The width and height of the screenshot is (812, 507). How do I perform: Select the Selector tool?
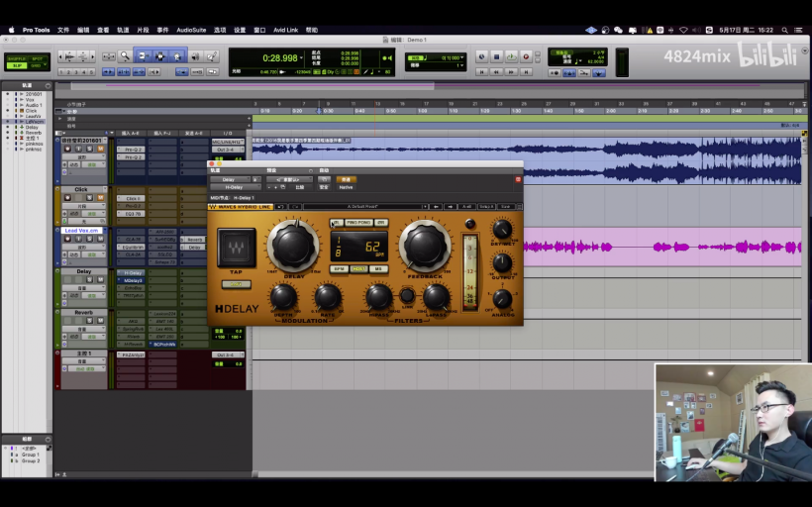pyautogui.click(x=160, y=55)
